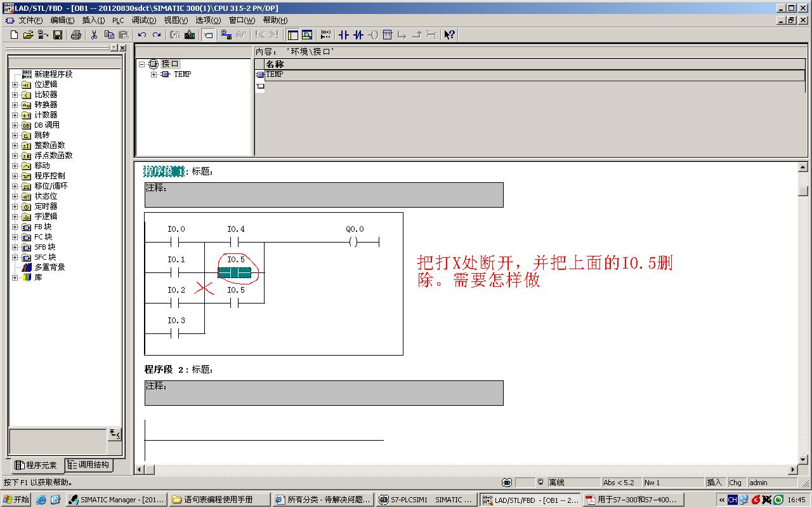This screenshot has width=812, height=508.
Task: Select Q0.0 coil in network 1
Action: pyautogui.click(x=354, y=242)
